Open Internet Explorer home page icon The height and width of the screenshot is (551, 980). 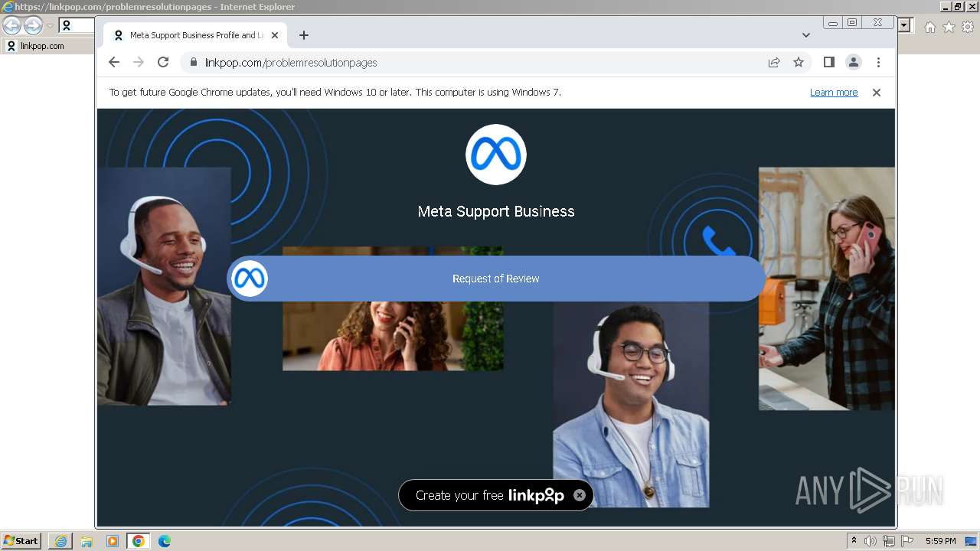point(929,27)
